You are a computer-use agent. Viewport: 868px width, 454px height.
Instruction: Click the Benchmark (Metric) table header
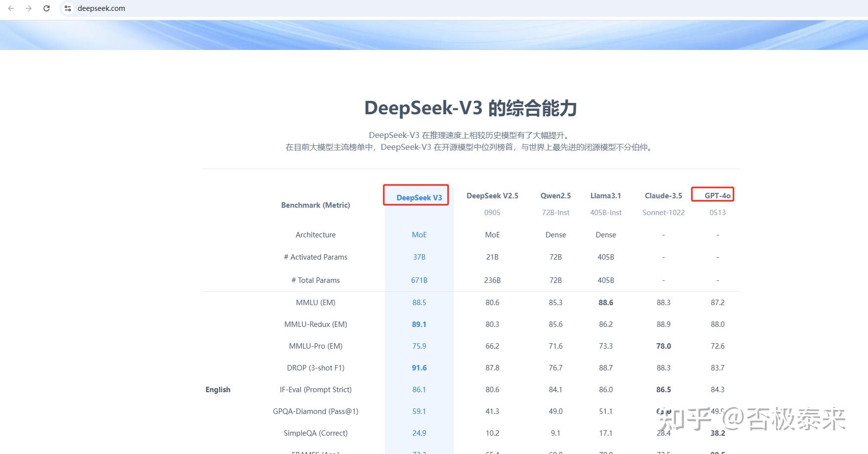(316, 205)
